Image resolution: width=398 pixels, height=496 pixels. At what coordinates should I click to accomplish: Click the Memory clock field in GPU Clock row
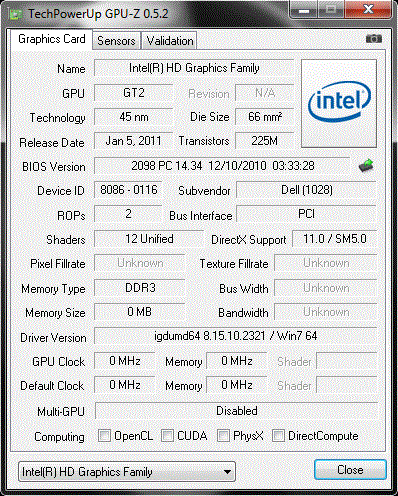[237, 361]
